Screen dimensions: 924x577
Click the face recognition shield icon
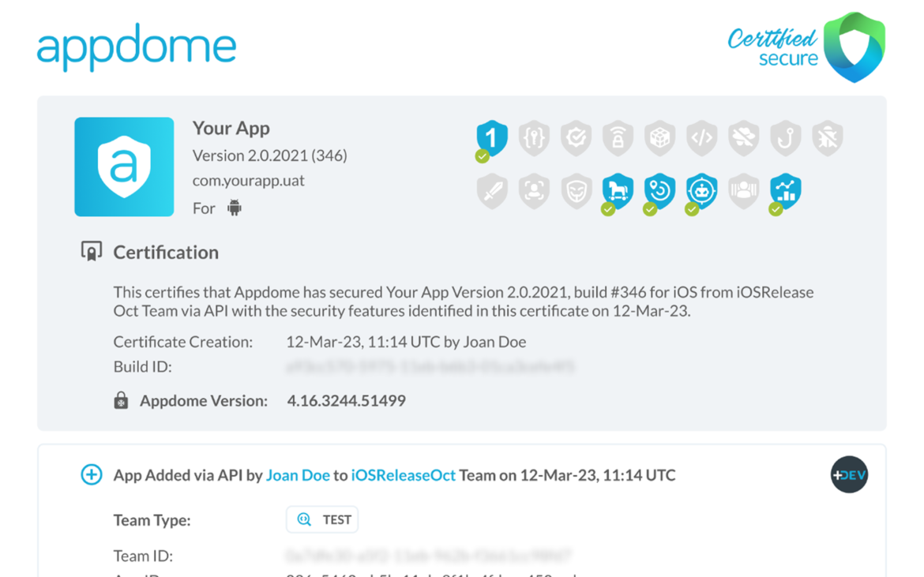click(534, 191)
